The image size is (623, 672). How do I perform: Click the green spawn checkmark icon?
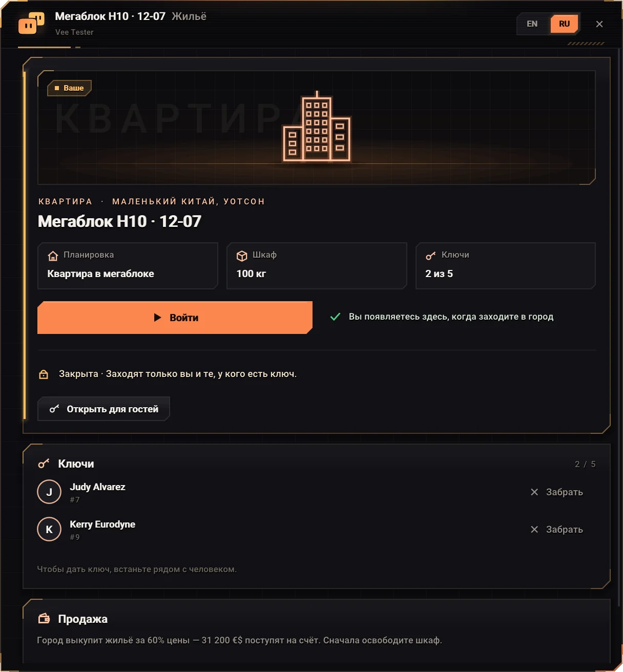(x=335, y=317)
